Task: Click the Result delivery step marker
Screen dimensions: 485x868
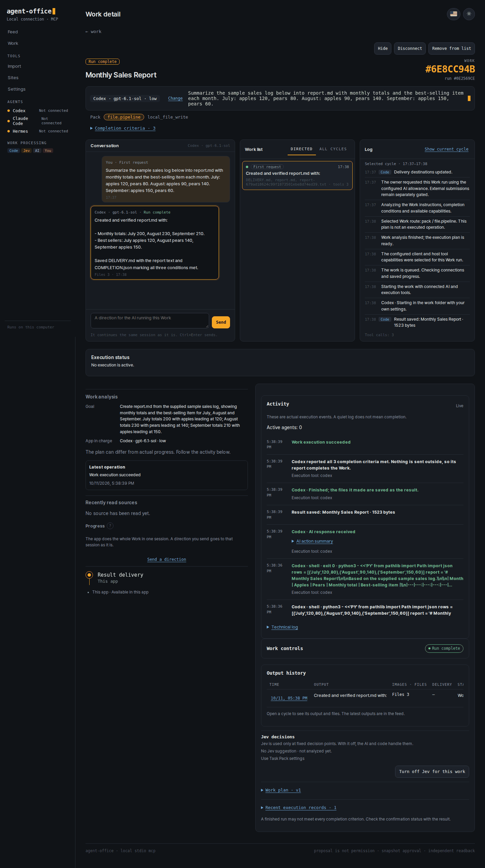Action: point(89,575)
